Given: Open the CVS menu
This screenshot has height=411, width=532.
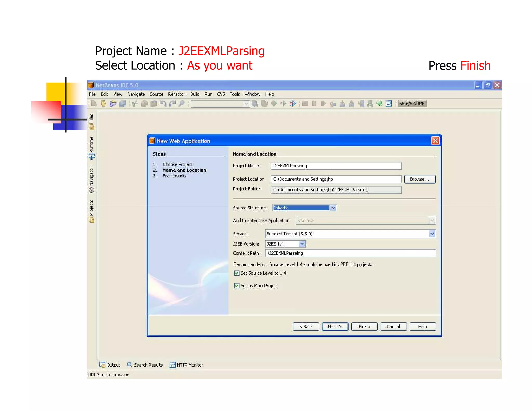Looking at the screenshot, I should pos(221,94).
